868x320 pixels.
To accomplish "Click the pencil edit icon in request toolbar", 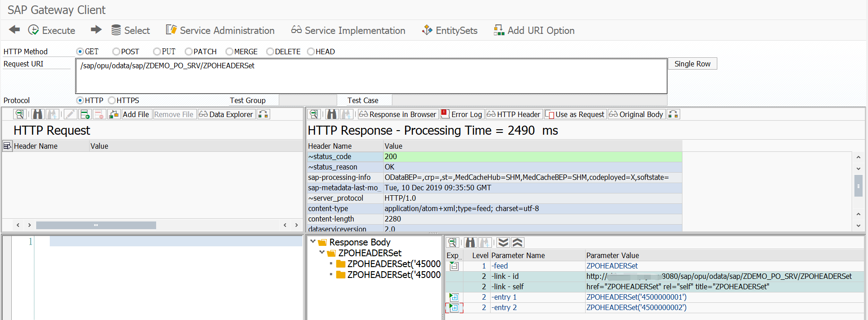I will click(x=70, y=114).
